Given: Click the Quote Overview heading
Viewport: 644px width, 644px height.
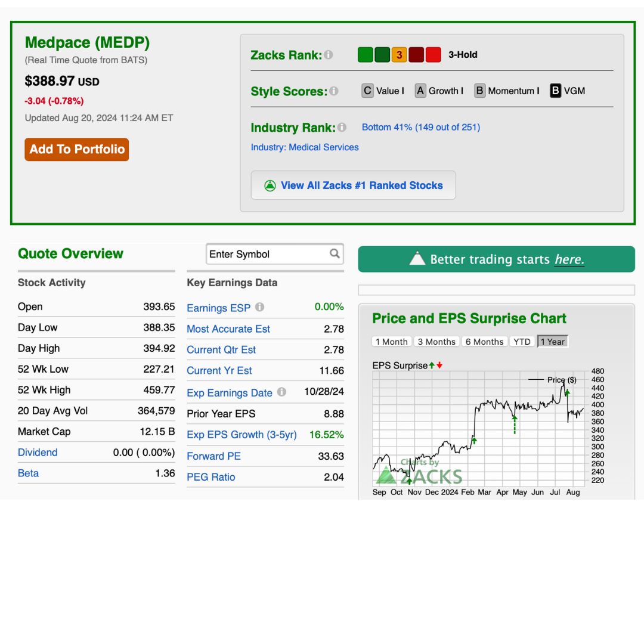Looking at the screenshot, I should tap(70, 254).
